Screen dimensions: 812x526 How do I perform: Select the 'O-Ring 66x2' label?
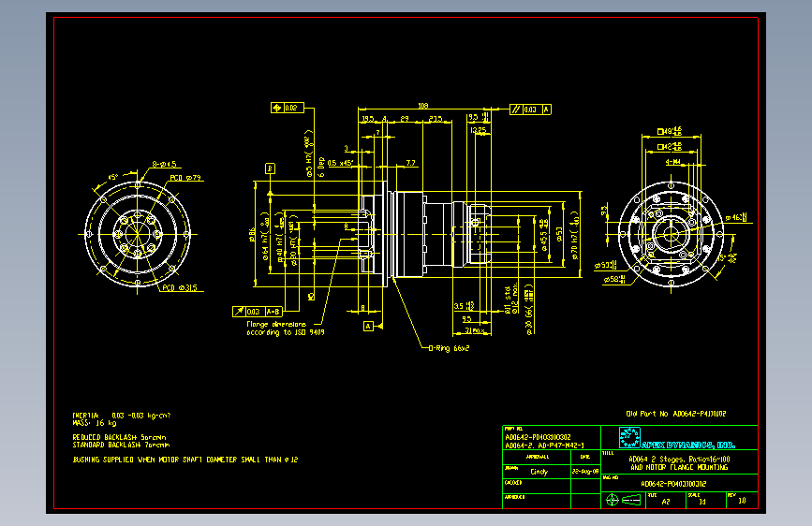point(449,348)
